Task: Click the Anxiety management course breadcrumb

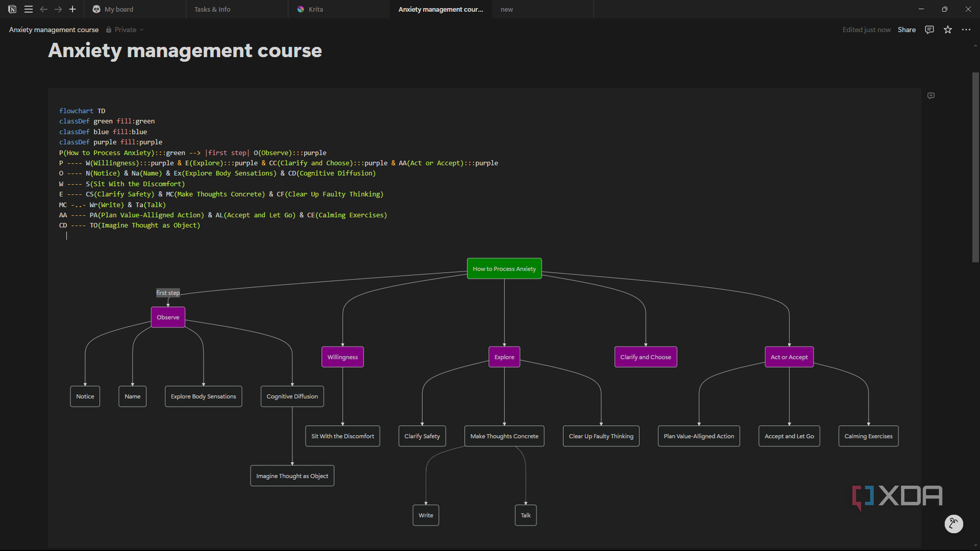Action: pyautogui.click(x=53, y=29)
